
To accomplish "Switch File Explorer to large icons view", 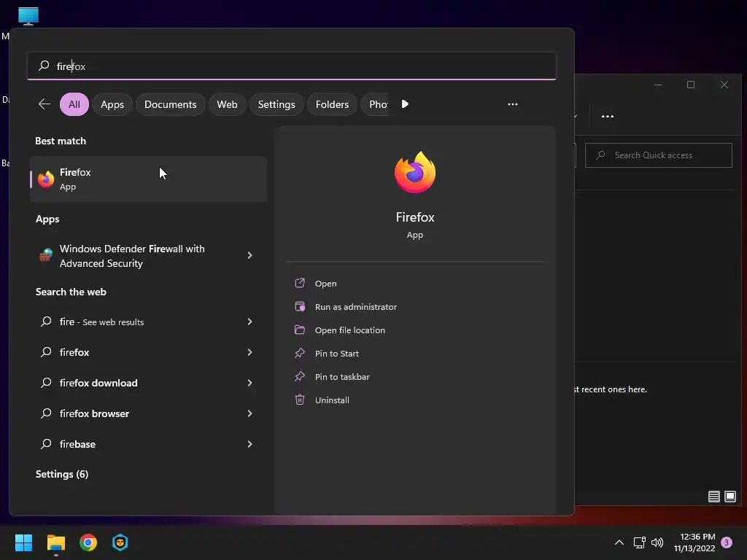I will [x=729, y=497].
